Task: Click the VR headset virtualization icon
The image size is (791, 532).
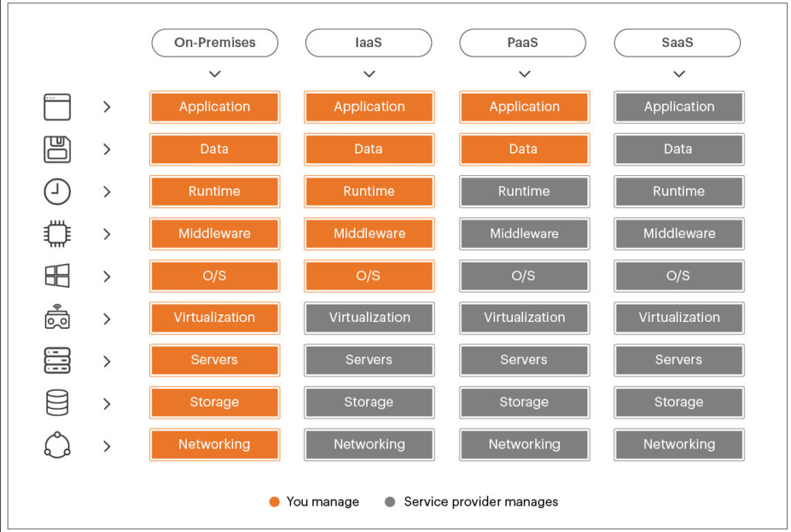Action: point(57,317)
